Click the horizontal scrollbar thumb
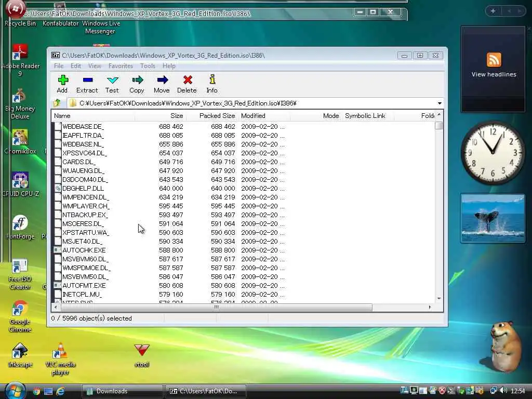This screenshot has width=532, height=399. [x=216, y=308]
